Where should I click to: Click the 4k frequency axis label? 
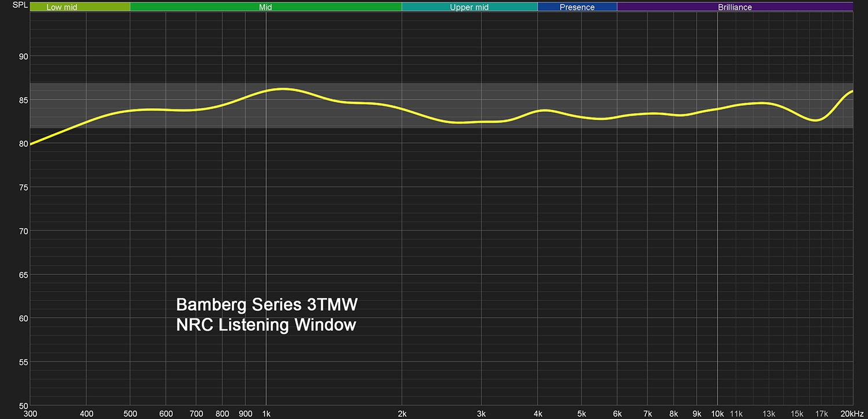click(538, 414)
